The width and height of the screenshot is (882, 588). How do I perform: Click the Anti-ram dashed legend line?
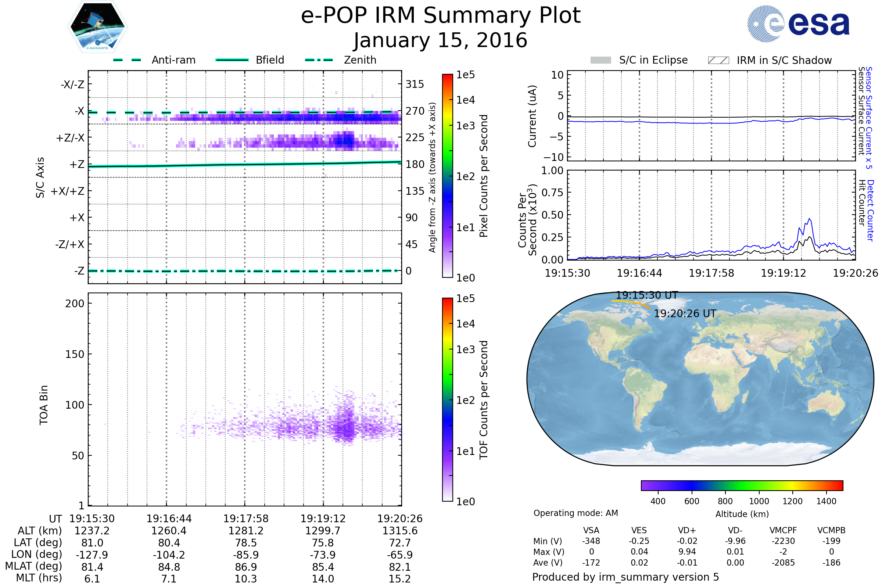127,60
